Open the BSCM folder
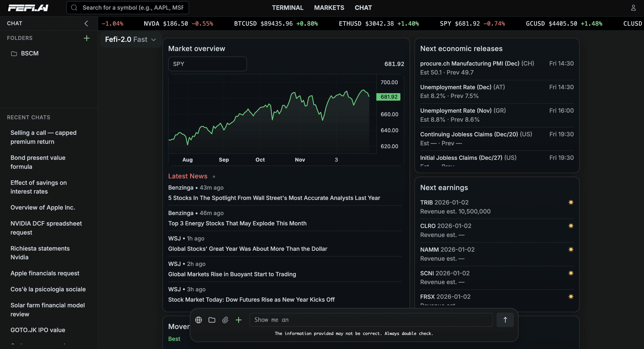644x349 pixels. pyautogui.click(x=30, y=53)
